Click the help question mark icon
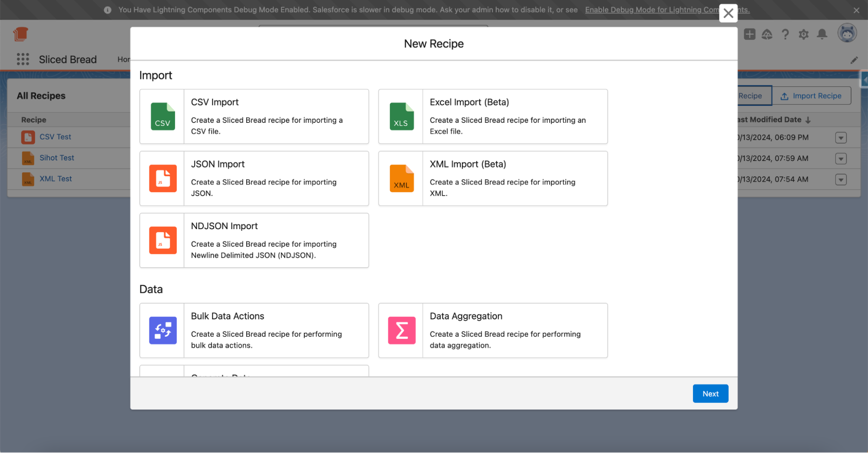Viewport: 868px width, 453px height. [785, 34]
